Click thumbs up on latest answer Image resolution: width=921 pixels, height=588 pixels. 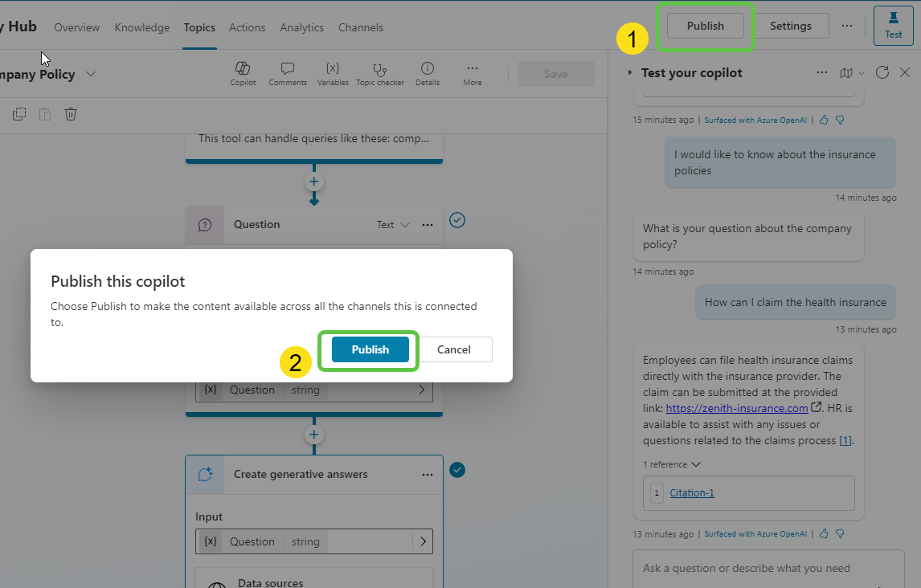824,533
